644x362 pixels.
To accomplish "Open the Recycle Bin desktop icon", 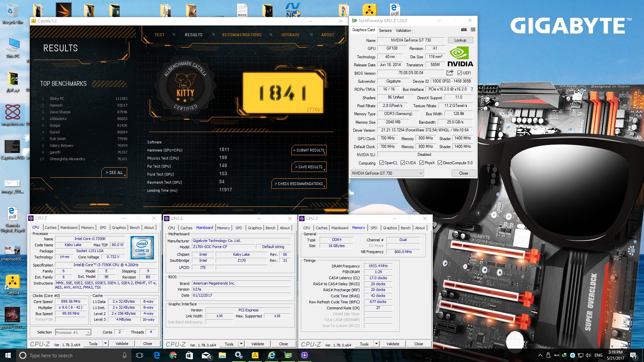I will point(13,14).
